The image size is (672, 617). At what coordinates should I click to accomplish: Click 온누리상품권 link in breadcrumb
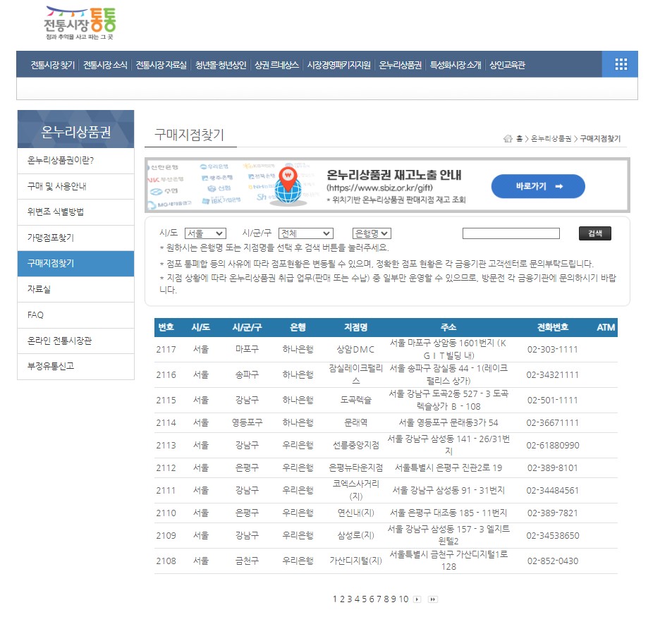[x=551, y=138]
